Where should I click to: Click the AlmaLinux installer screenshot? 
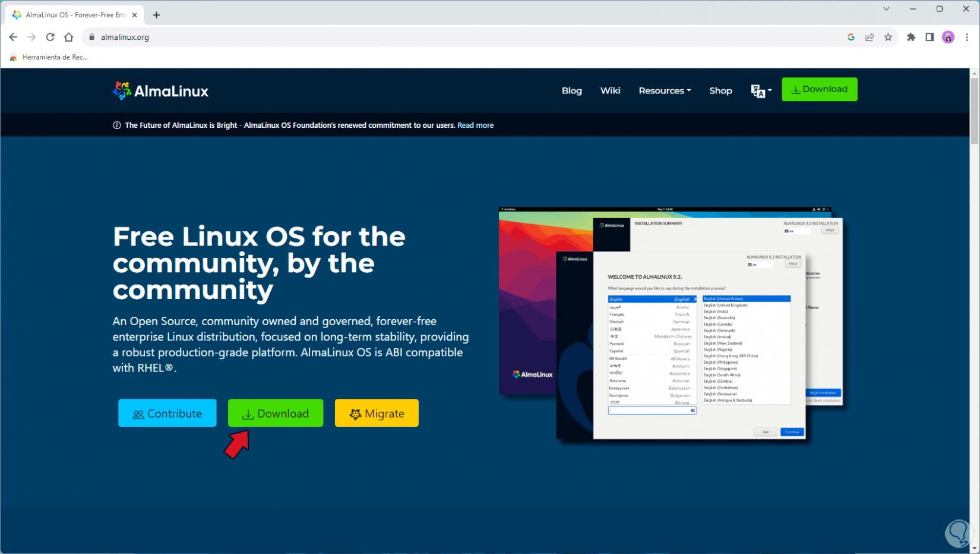(671, 325)
